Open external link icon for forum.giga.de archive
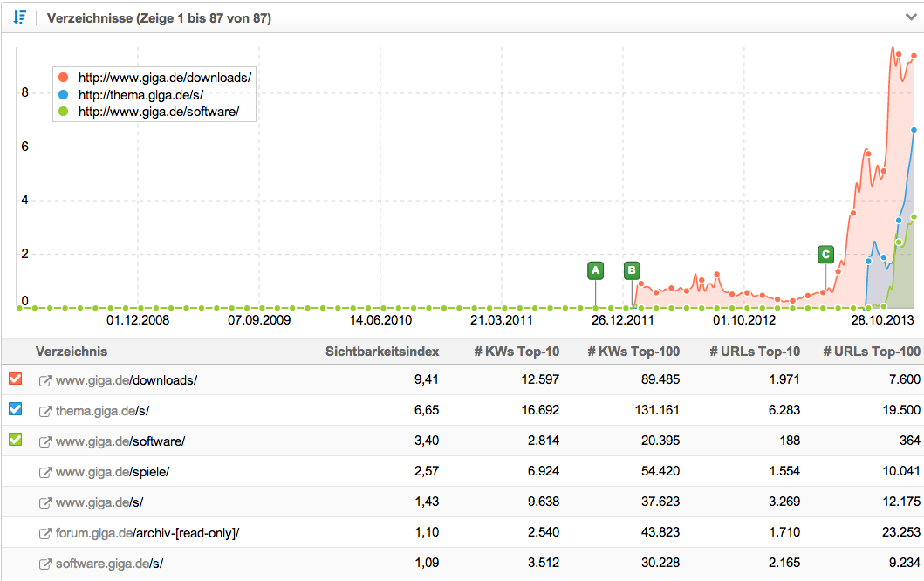Image resolution: width=924 pixels, height=581 pixels. (x=44, y=533)
